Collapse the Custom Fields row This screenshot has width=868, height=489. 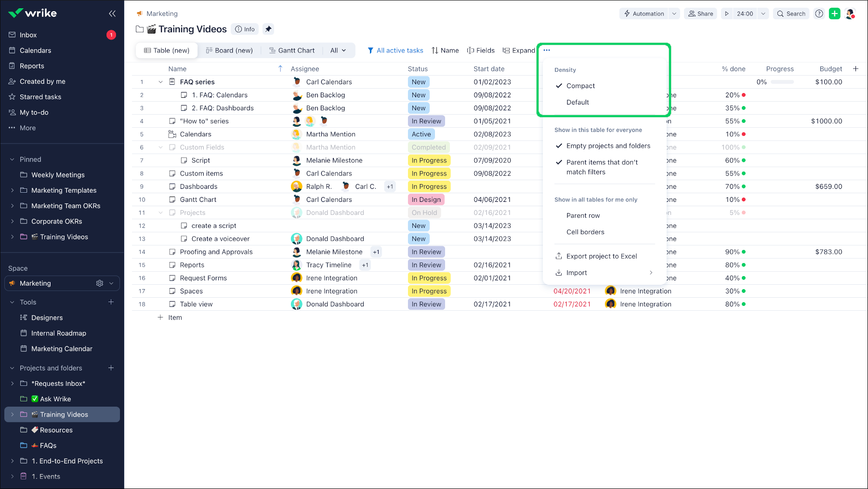160,147
